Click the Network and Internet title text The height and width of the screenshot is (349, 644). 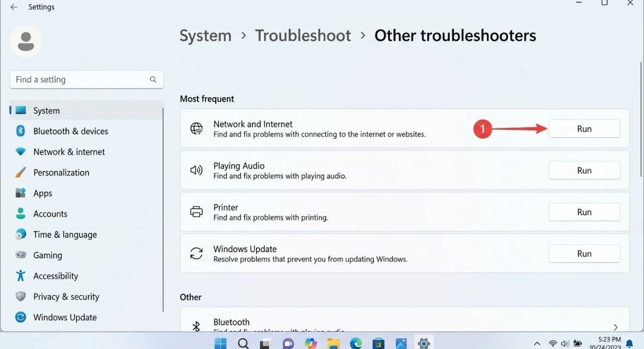[253, 124]
